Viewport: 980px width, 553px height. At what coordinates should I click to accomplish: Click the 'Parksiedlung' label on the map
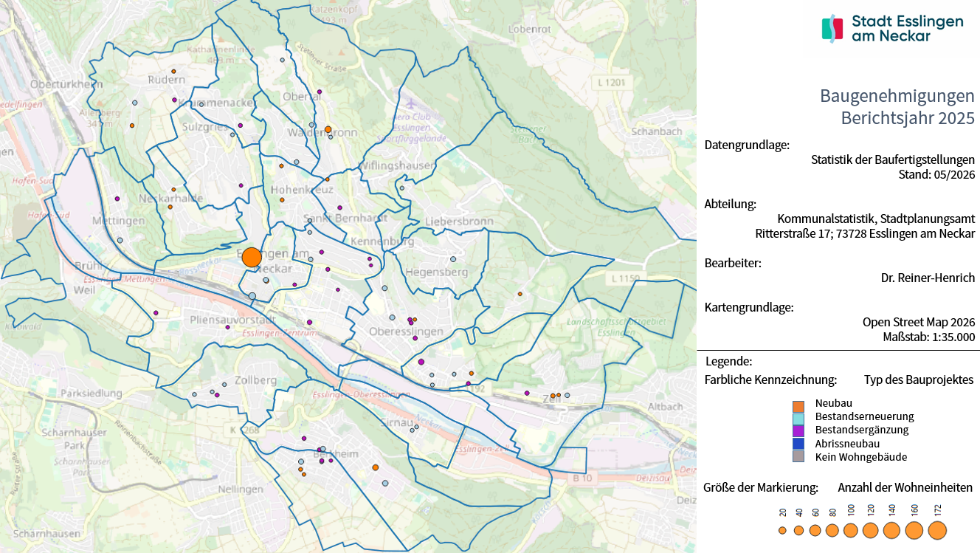tap(91, 394)
